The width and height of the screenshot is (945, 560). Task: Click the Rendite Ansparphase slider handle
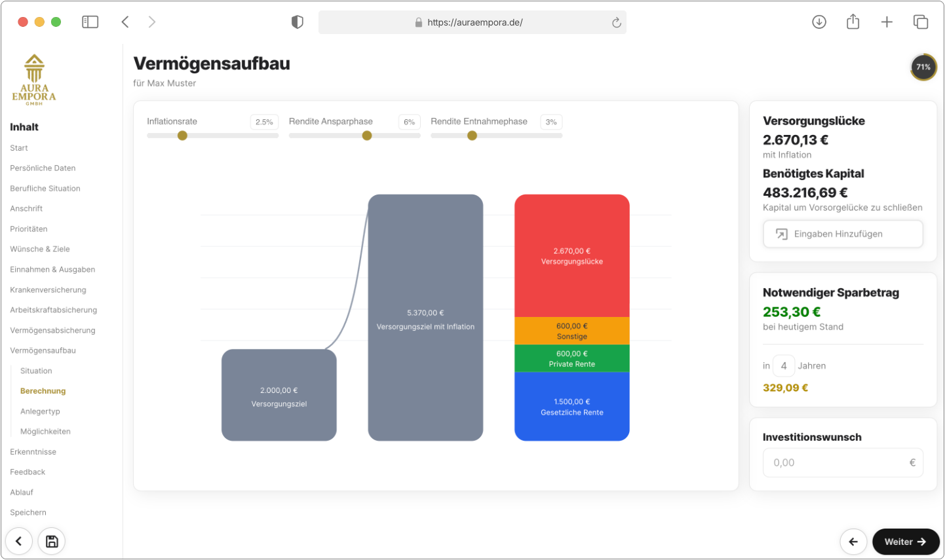(367, 136)
